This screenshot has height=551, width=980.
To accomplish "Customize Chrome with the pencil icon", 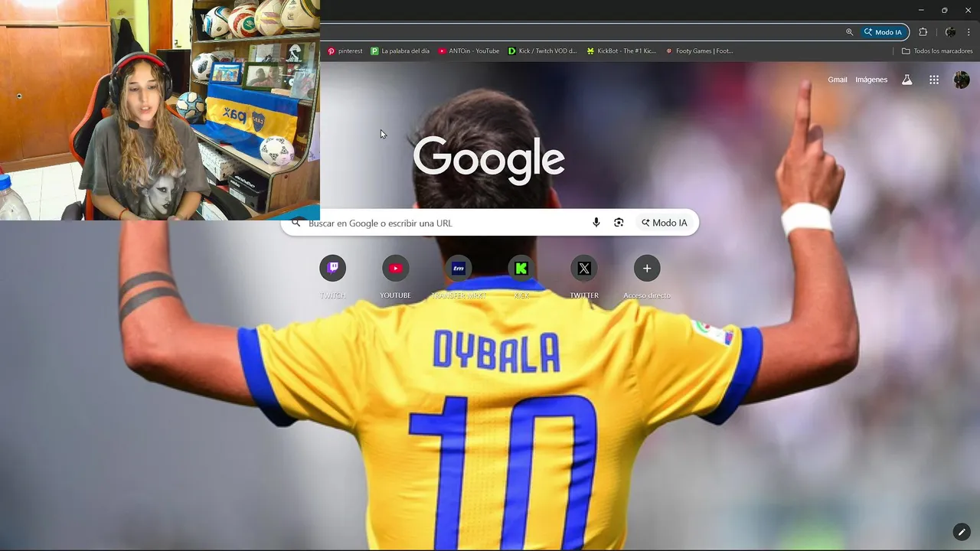I will click(962, 532).
